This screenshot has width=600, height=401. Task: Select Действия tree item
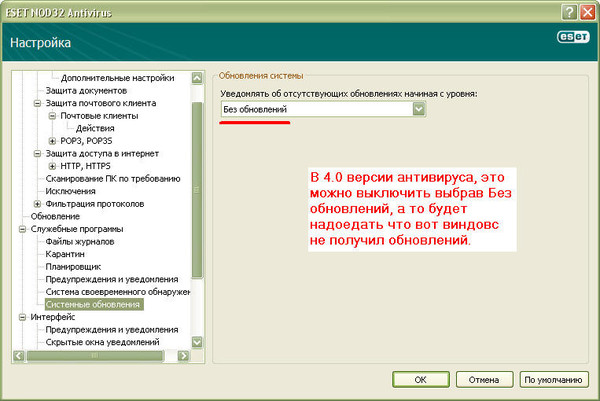(x=95, y=128)
